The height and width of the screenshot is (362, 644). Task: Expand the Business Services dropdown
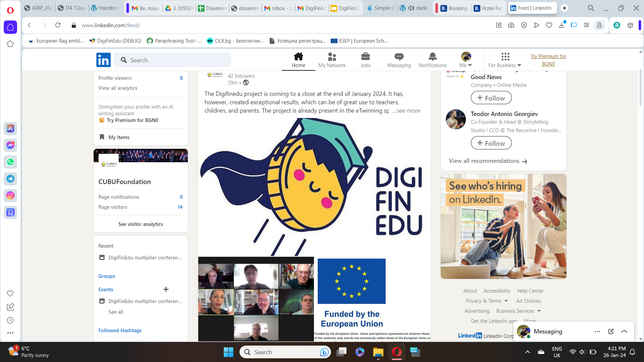click(518, 311)
